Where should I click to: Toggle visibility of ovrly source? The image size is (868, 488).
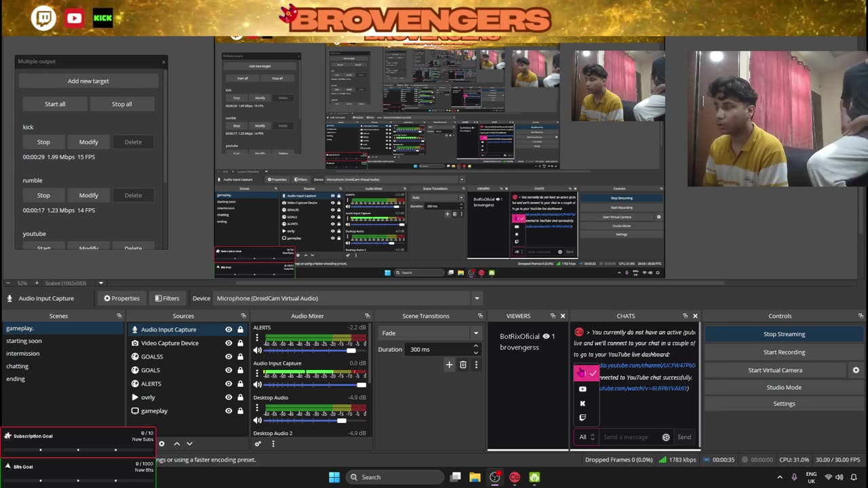click(229, 397)
